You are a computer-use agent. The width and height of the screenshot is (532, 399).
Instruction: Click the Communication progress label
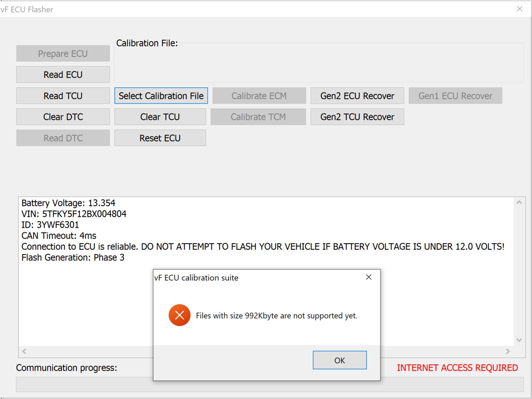(x=67, y=368)
